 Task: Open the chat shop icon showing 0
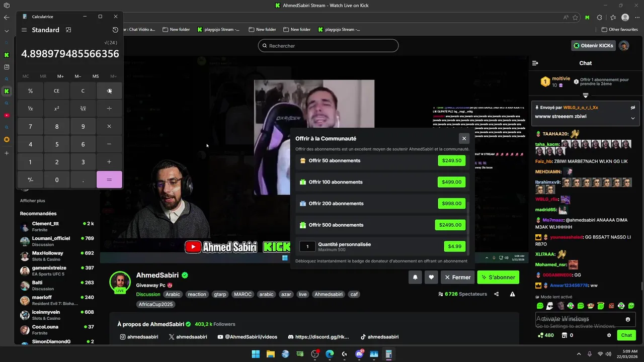(568, 335)
